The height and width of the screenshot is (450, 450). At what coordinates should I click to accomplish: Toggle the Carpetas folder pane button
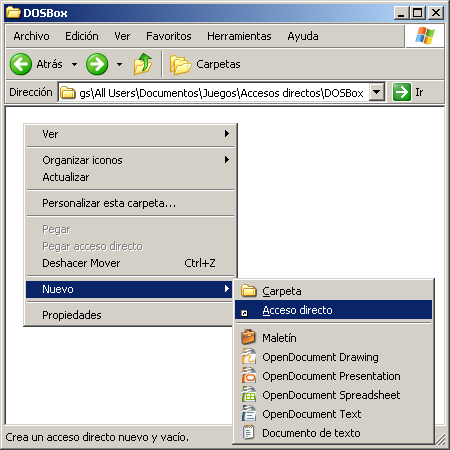pyautogui.click(x=205, y=64)
